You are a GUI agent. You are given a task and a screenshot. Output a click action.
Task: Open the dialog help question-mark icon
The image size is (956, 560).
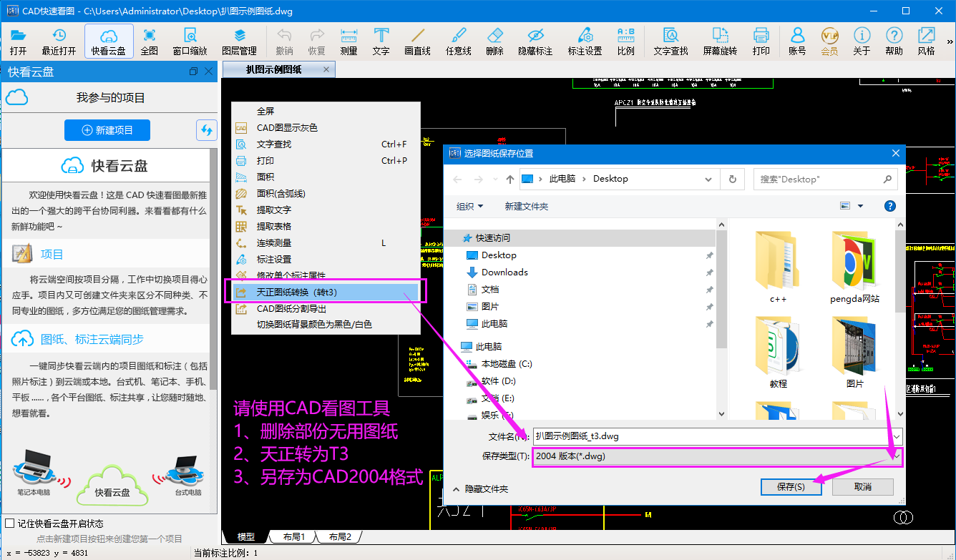pos(890,206)
